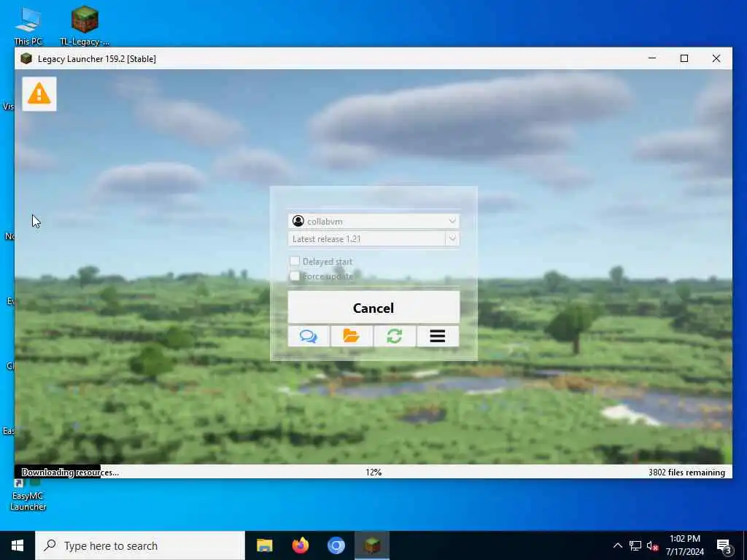Open Firefox from the taskbar

[x=300, y=545]
